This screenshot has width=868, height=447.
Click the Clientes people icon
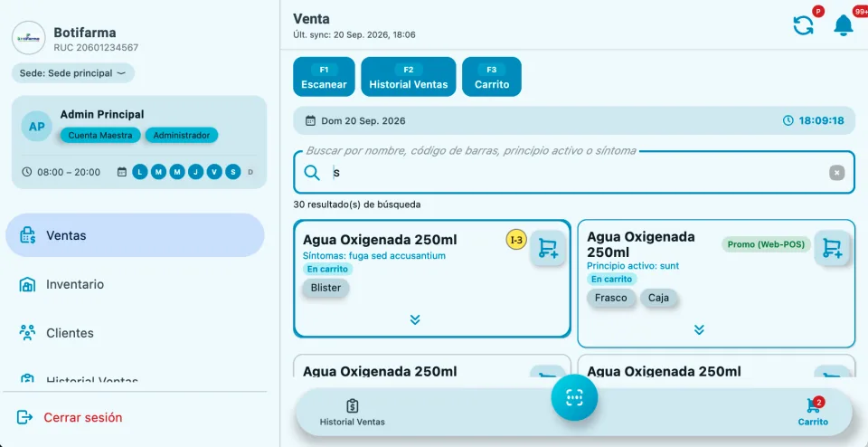point(27,333)
